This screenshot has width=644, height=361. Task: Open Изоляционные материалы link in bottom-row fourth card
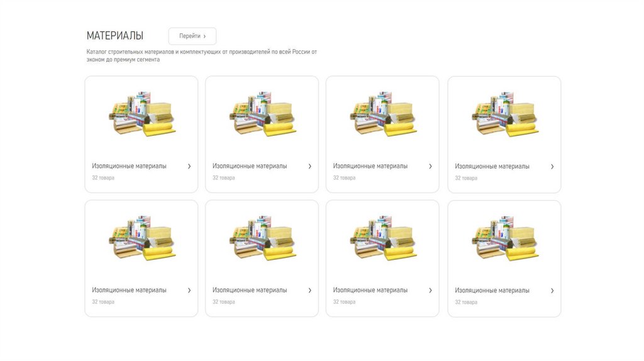(492, 291)
